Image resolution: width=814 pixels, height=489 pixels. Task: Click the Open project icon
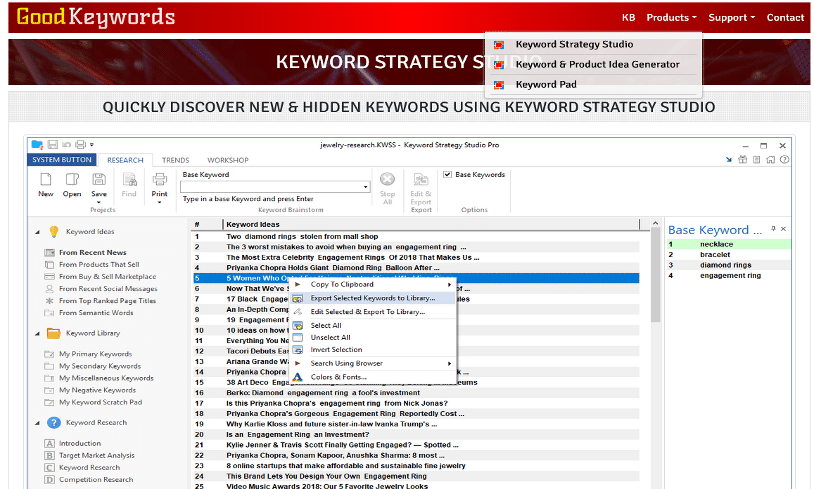pos(72,180)
